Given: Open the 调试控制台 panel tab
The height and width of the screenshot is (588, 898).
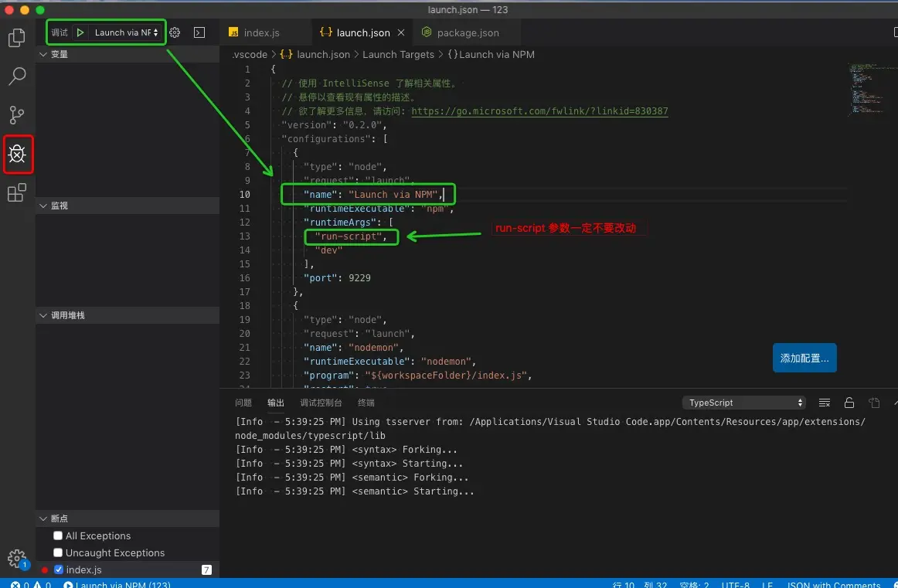Looking at the screenshot, I should click(321, 403).
